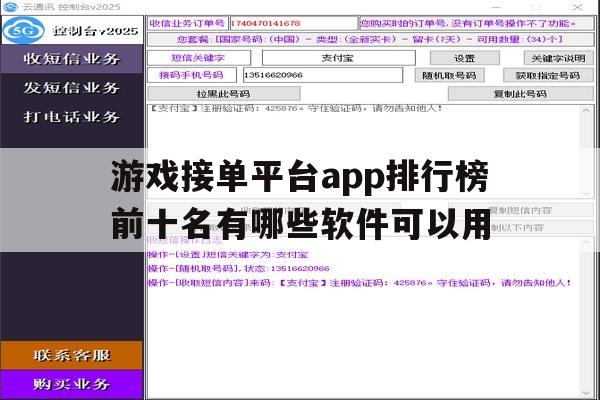The height and width of the screenshot is (400, 600).
Task: Open 购买业务 purchase page
Action: pyautogui.click(x=72, y=384)
